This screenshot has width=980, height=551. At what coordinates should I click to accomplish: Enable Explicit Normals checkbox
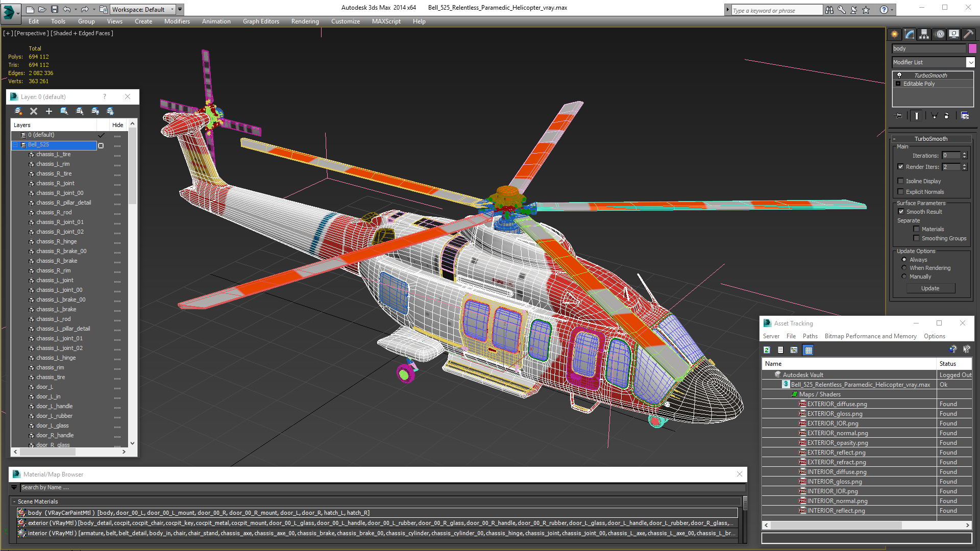point(901,191)
